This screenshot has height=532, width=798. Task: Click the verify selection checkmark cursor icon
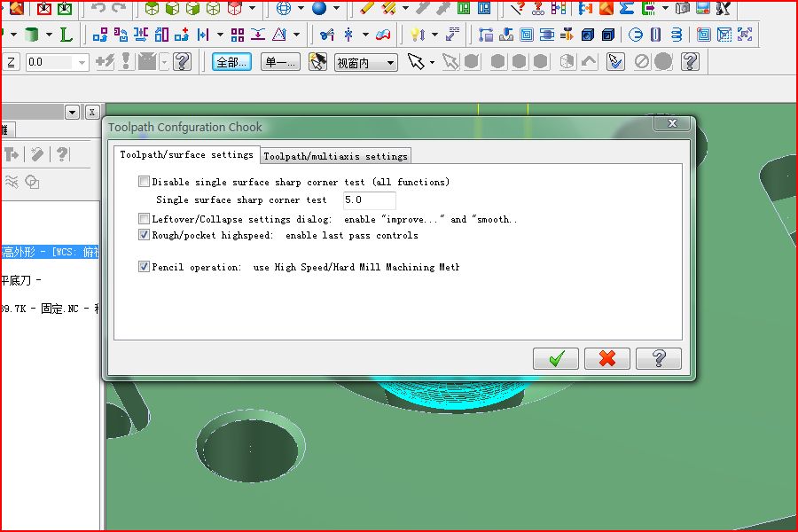tap(615, 62)
